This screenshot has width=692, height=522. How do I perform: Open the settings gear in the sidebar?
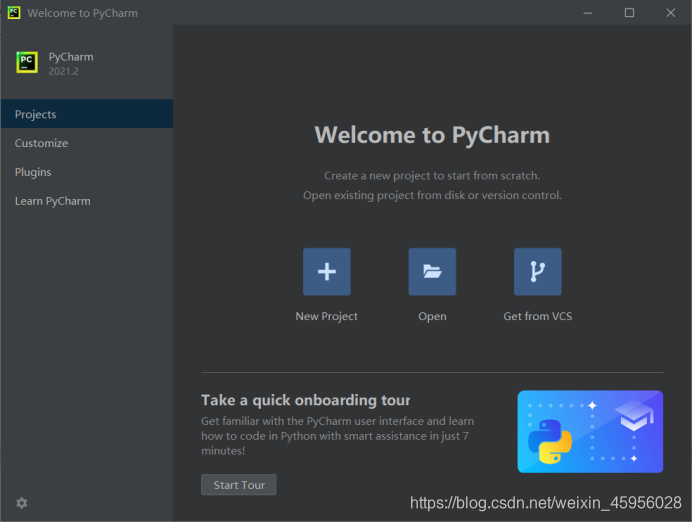coord(22,503)
